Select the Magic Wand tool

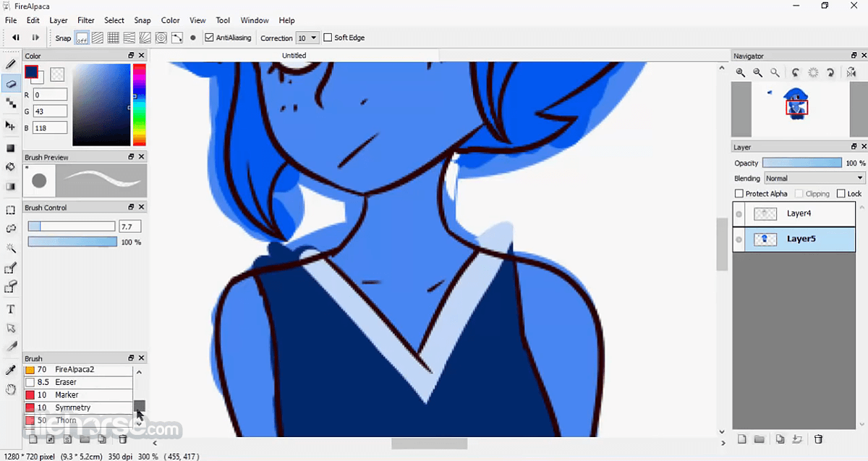[x=11, y=249]
